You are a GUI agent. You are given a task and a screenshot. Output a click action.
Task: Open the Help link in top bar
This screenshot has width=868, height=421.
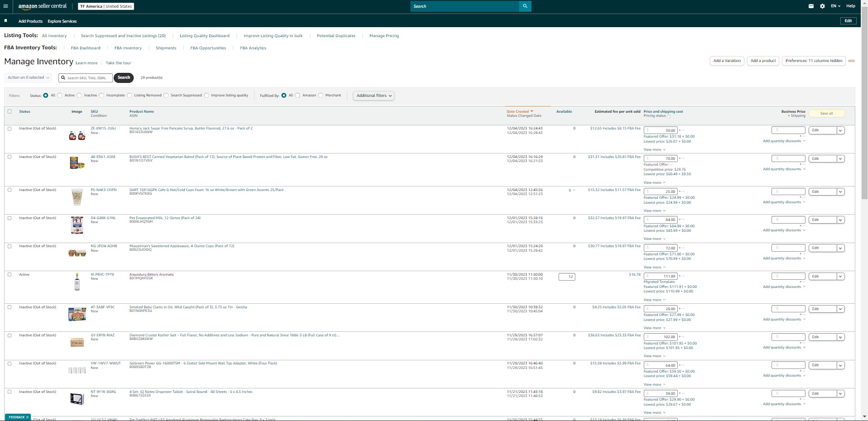pos(851,6)
